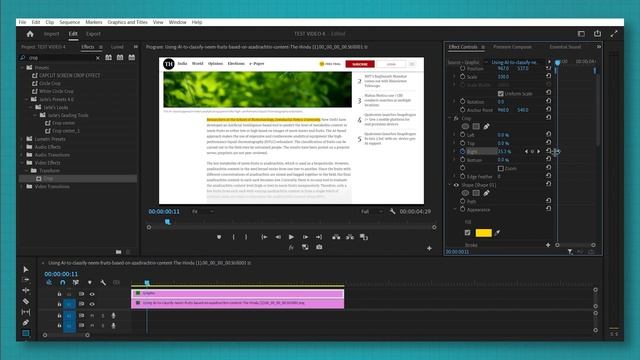Open program monitor settings wrench

[393, 211]
